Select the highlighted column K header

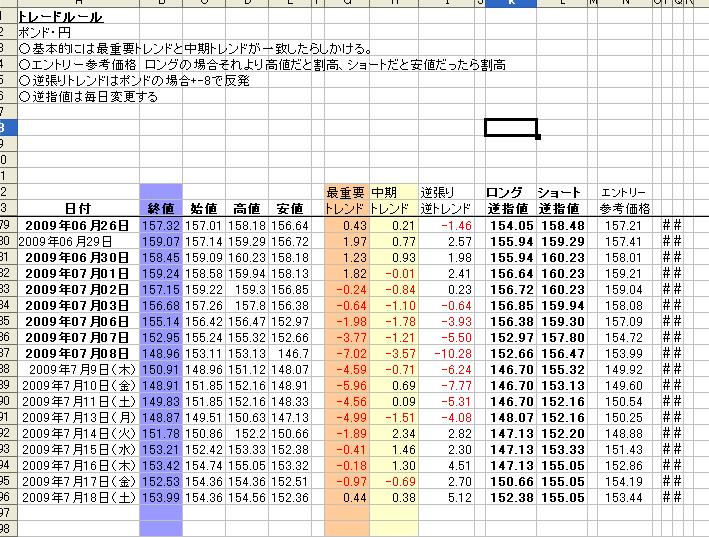(x=511, y=4)
